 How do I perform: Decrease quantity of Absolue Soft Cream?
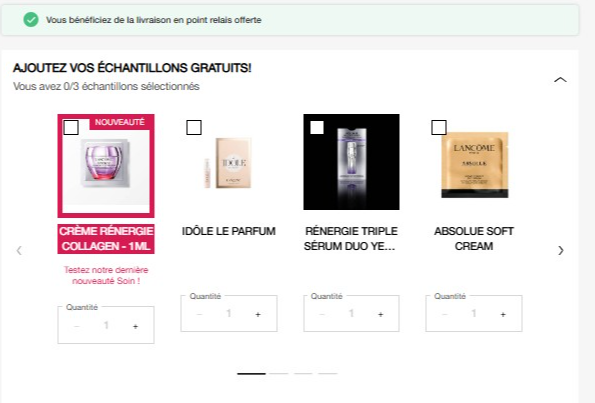point(445,314)
